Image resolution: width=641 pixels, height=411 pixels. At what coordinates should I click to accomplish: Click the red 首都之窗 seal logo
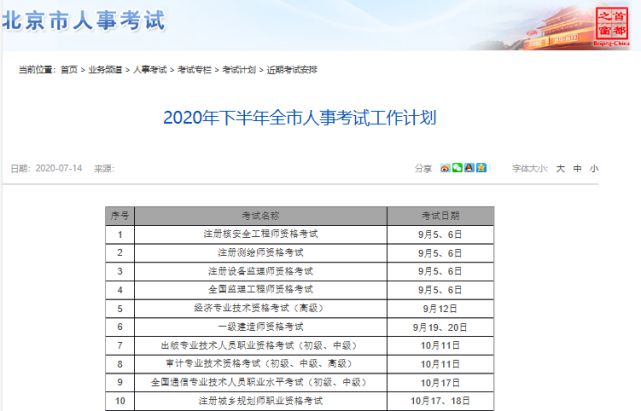click(612, 26)
